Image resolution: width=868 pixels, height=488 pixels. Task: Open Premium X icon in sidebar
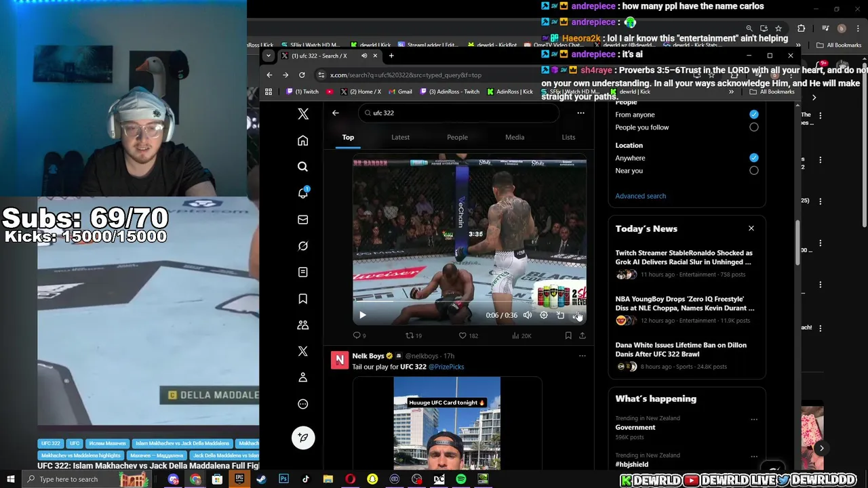303,351
